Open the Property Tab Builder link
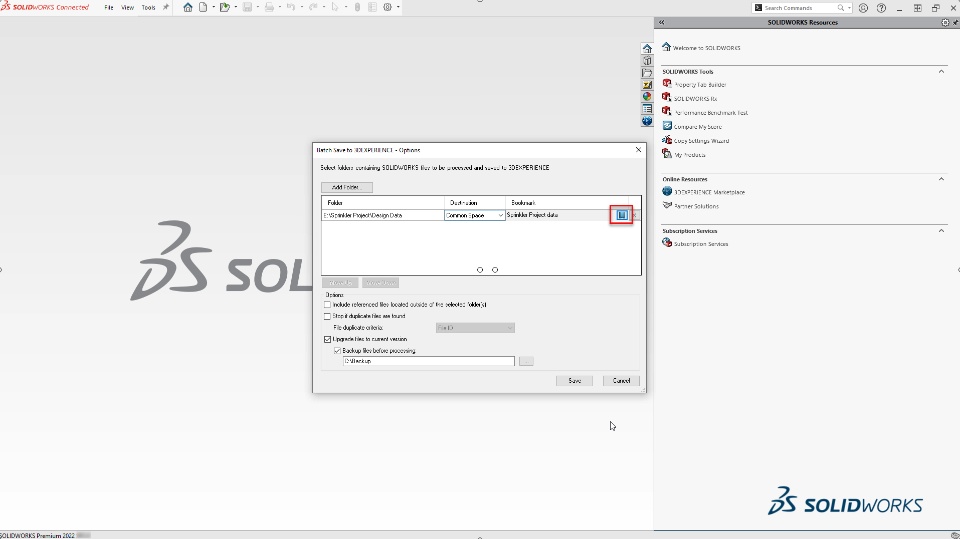960x539 pixels. tap(700, 85)
